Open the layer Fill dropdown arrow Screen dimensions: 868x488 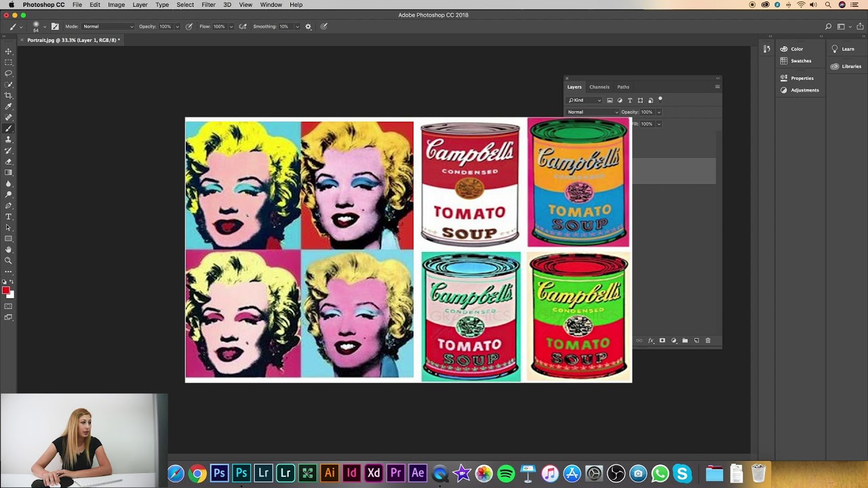pyautogui.click(x=658, y=124)
